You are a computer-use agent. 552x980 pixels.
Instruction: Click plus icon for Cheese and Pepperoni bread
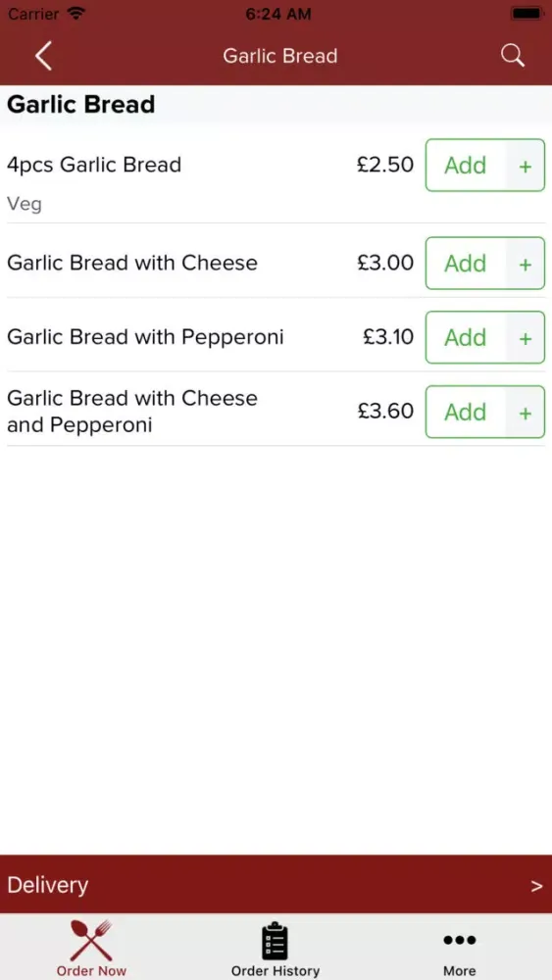point(526,412)
